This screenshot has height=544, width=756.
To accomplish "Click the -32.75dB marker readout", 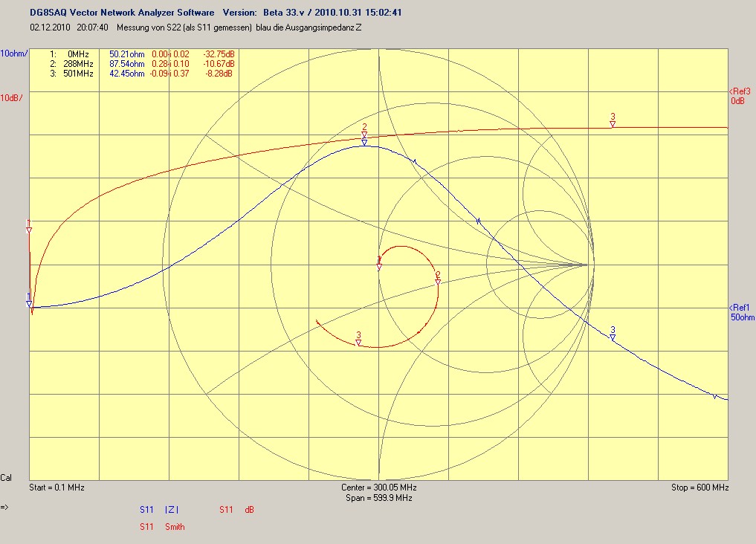I will coord(219,54).
